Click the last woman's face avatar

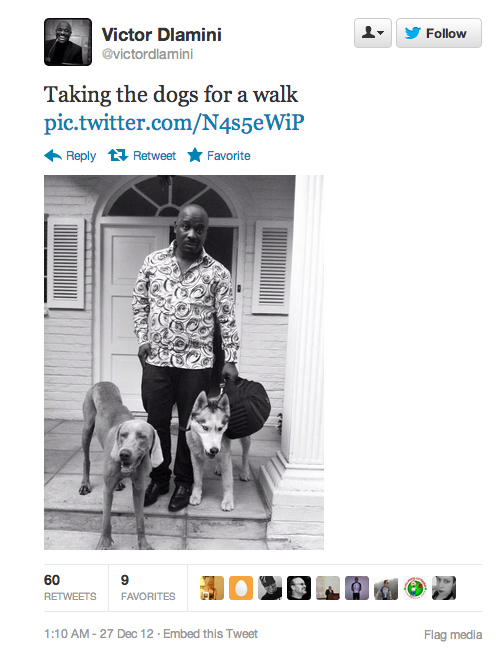(444, 588)
